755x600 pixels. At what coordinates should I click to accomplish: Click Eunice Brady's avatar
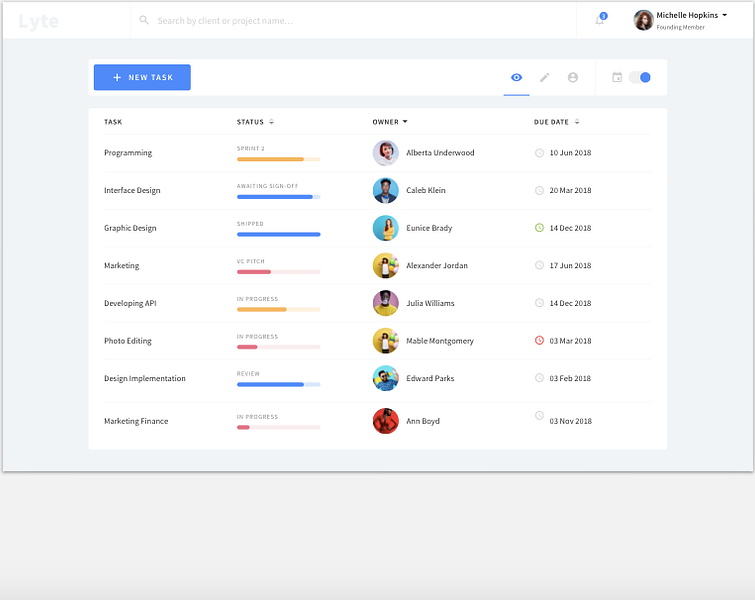(x=386, y=228)
